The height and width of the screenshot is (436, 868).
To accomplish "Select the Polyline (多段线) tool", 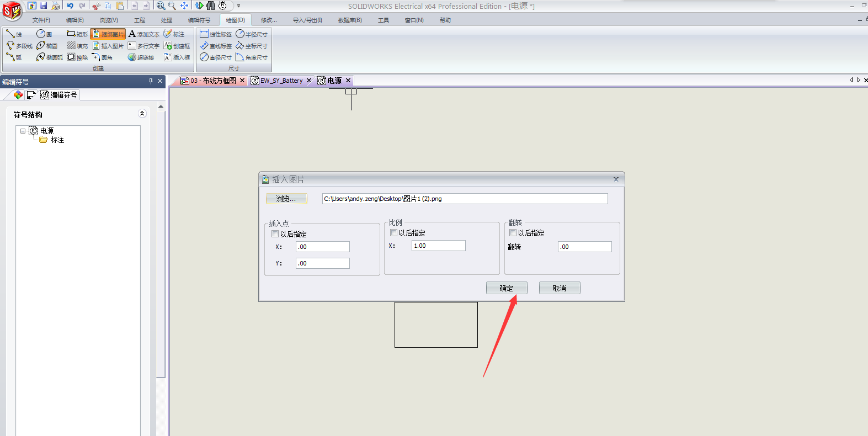I will [19, 46].
